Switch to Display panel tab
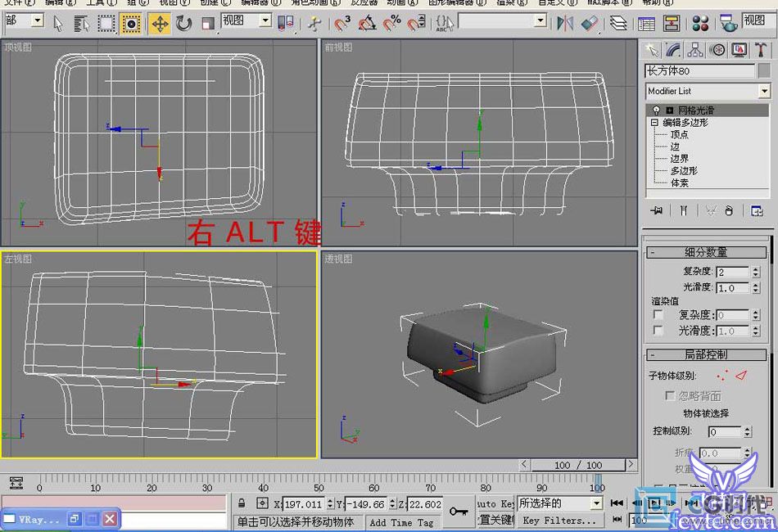The width and height of the screenshot is (778, 532). coord(740,50)
